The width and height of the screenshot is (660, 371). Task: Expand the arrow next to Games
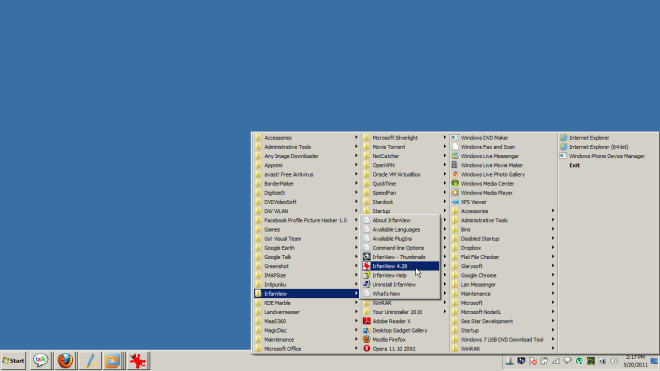(x=356, y=230)
